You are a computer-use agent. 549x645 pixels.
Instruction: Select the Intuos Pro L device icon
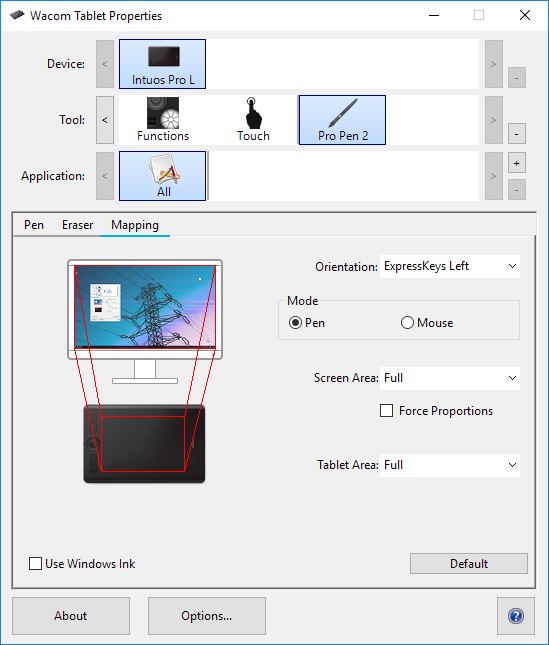[162, 64]
